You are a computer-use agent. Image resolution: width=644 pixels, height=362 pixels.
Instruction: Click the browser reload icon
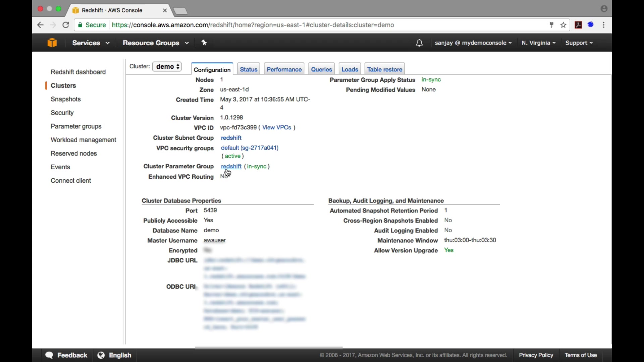pos(66,25)
